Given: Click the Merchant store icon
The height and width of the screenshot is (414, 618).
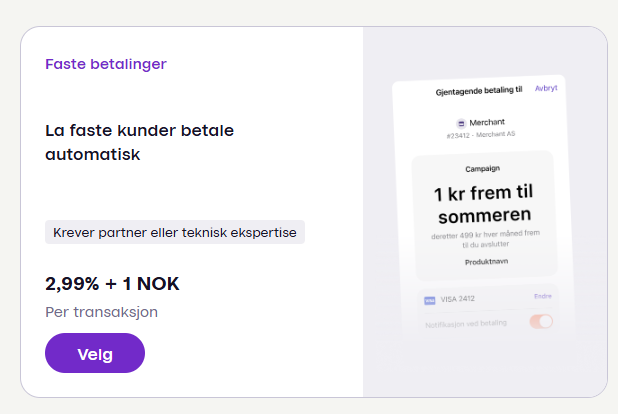Looking at the screenshot, I should [x=461, y=122].
